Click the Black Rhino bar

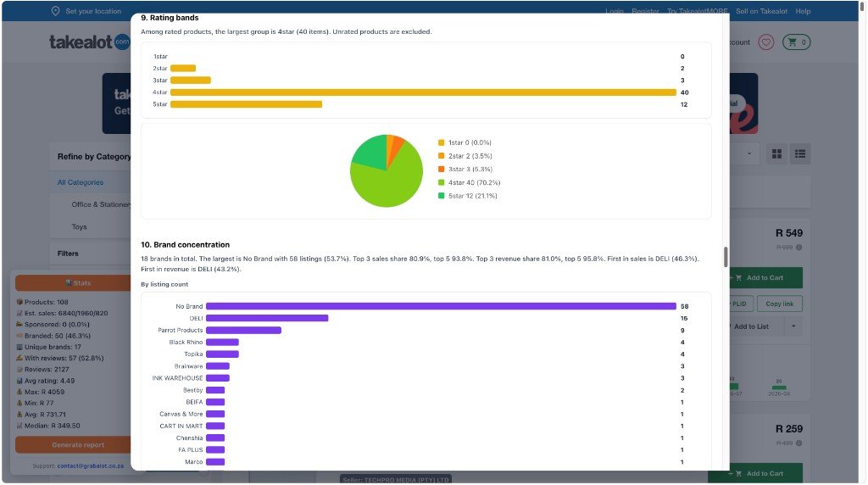(223, 343)
